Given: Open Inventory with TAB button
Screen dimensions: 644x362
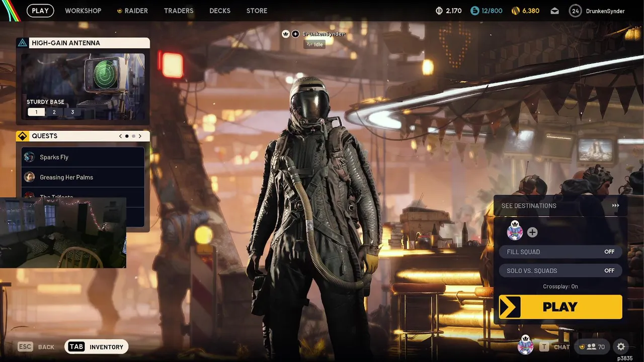Looking at the screenshot, I should tap(97, 346).
